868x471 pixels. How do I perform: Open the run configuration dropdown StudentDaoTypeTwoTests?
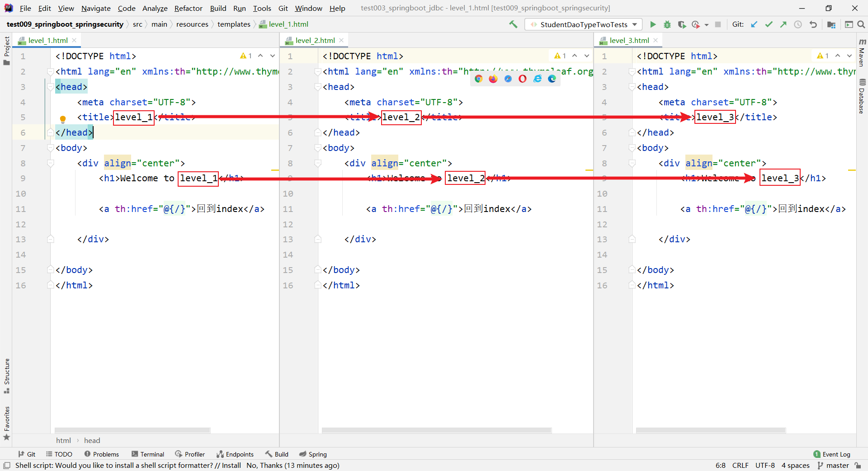(584, 24)
